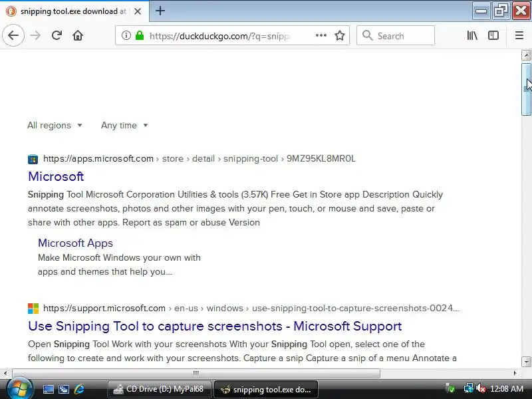Viewport: 532px width, 399px height.
Task: Click Show Desktop quick launch icon
Action: click(48, 389)
